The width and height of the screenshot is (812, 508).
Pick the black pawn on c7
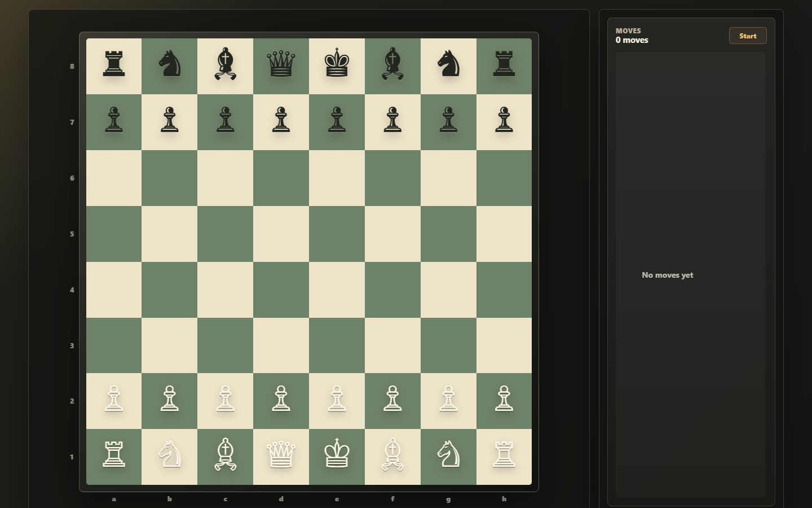tap(226, 122)
